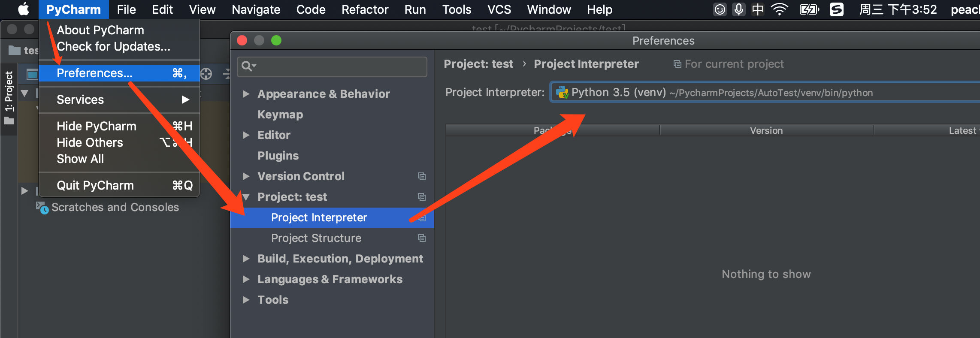The width and height of the screenshot is (980, 338).
Task: Expand the Appearance & Behavior section
Action: point(246,94)
